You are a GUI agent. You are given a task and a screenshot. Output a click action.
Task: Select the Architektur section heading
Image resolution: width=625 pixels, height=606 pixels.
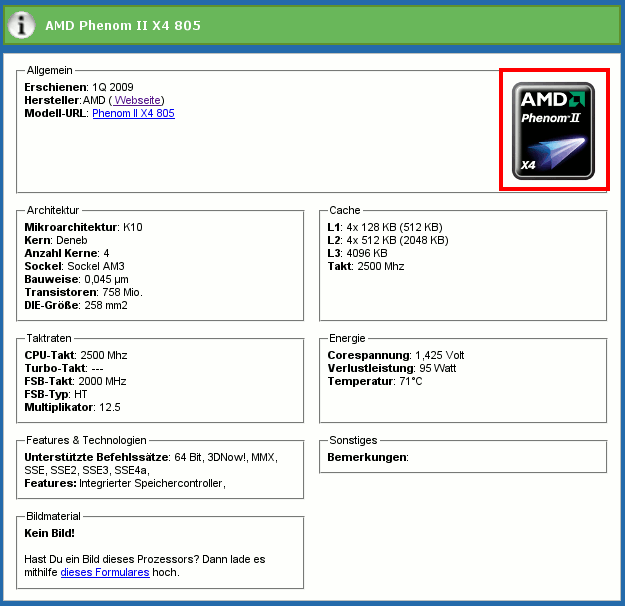pos(53,211)
